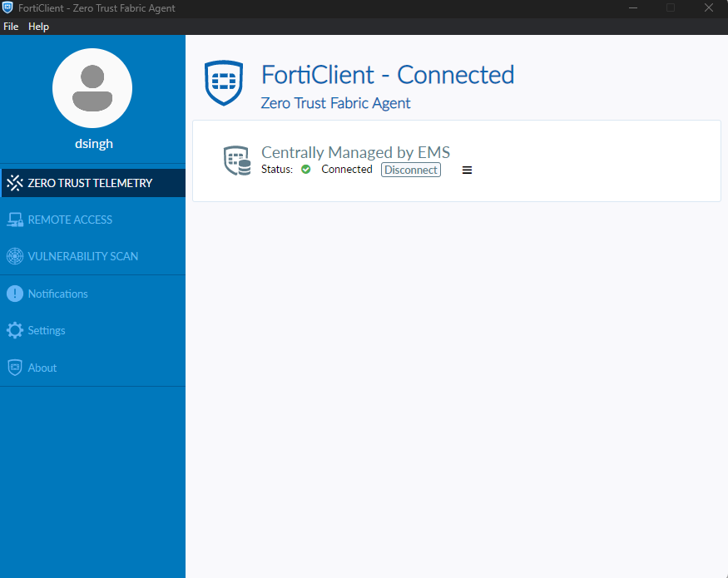Screen dimensions: 728x578
Task: Open the Notifications page
Action: [93, 294]
